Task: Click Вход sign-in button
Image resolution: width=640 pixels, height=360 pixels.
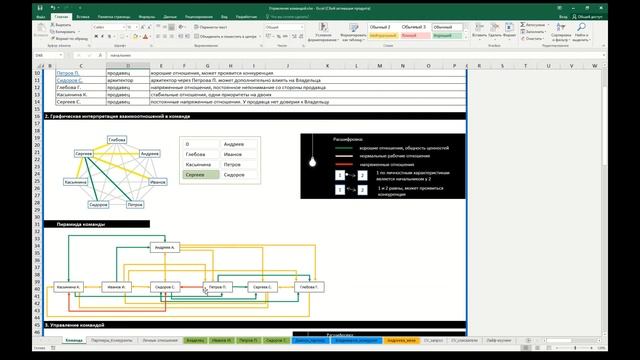Action: 563,17
